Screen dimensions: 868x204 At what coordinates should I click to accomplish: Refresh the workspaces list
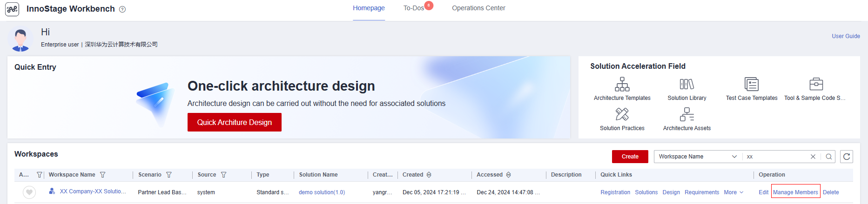pyautogui.click(x=847, y=157)
